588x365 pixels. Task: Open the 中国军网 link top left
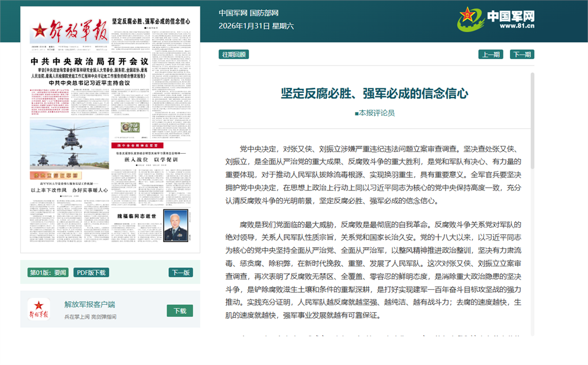coord(233,13)
